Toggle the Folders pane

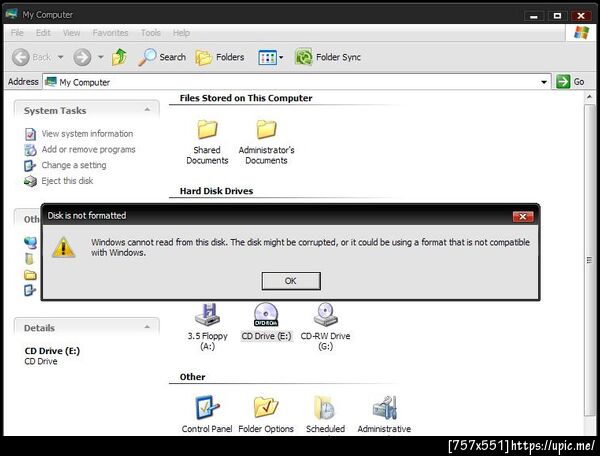220,57
